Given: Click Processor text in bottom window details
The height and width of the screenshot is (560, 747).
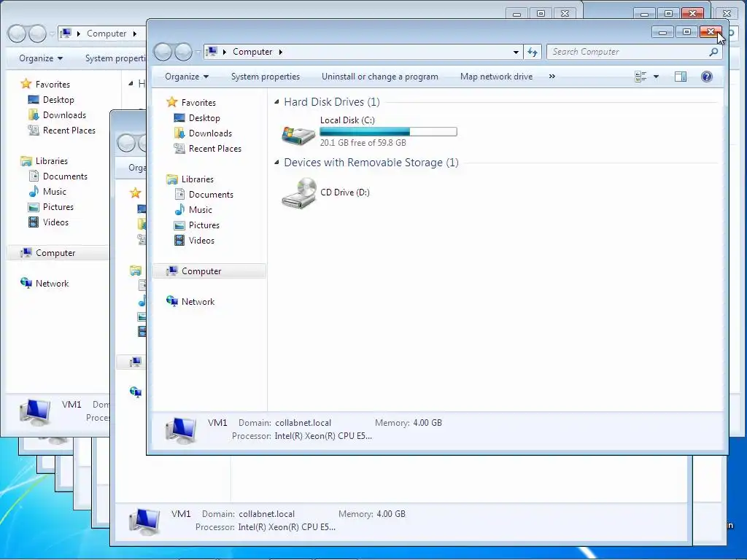Looking at the screenshot, I should tap(266, 527).
